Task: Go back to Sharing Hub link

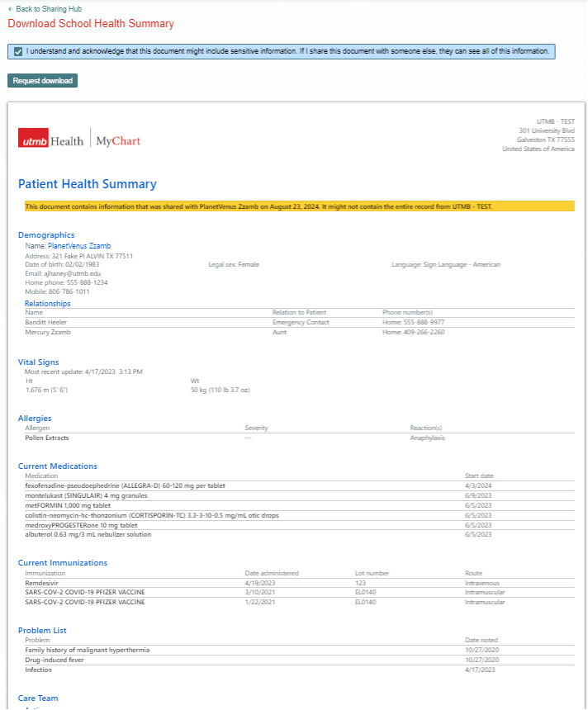Action: pyautogui.click(x=42, y=8)
